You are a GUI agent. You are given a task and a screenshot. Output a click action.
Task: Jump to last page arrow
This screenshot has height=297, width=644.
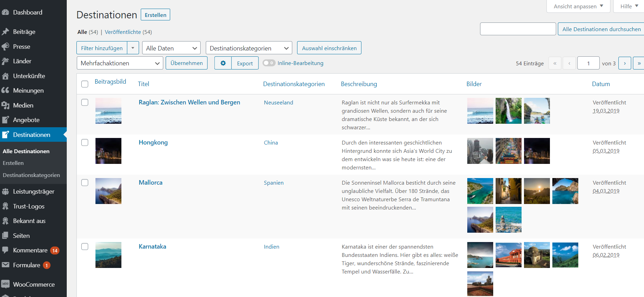coord(639,63)
